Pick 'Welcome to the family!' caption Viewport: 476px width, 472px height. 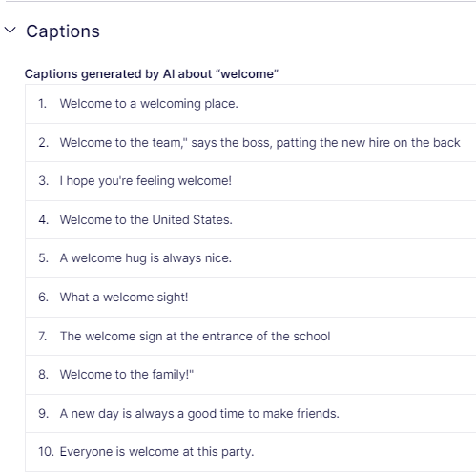127,375
